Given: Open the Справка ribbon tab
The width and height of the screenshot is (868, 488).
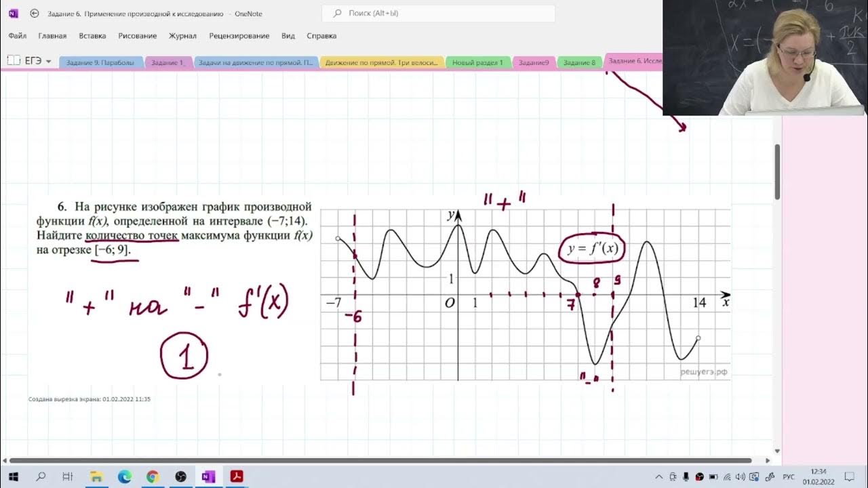Looking at the screenshot, I should (321, 36).
